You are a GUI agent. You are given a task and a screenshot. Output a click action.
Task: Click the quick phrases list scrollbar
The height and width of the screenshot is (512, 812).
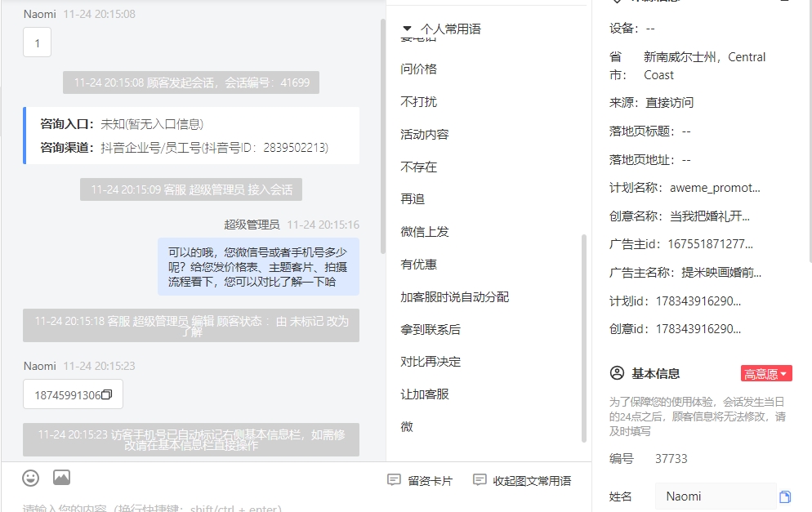click(584, 338)
